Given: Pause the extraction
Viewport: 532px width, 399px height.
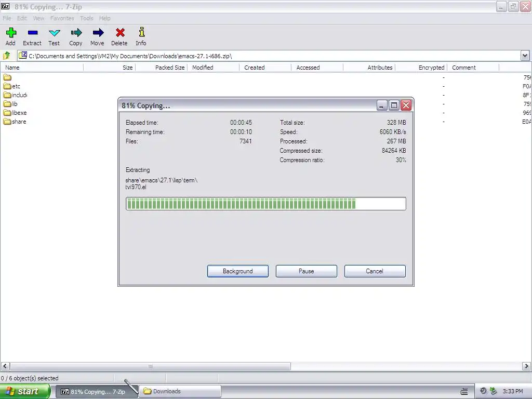Looking at the screenshot, I should 307,271.
